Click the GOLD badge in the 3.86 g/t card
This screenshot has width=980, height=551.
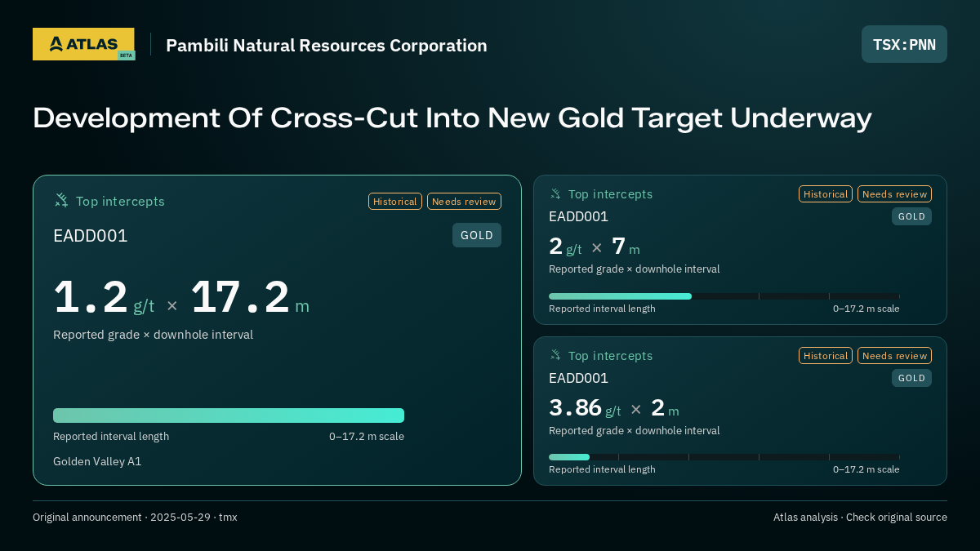click(x=911, y=378)
